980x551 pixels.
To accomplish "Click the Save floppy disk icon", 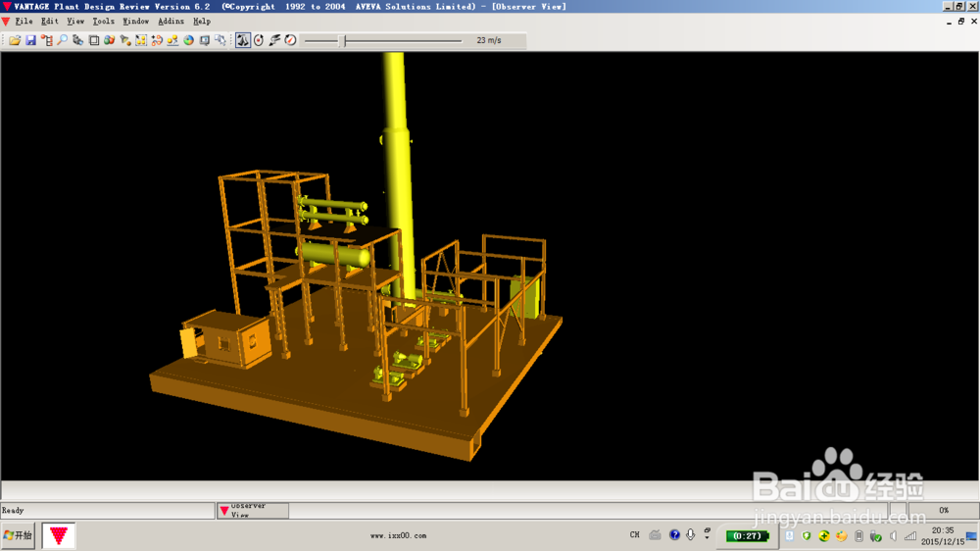I will (x=30, y=40).
